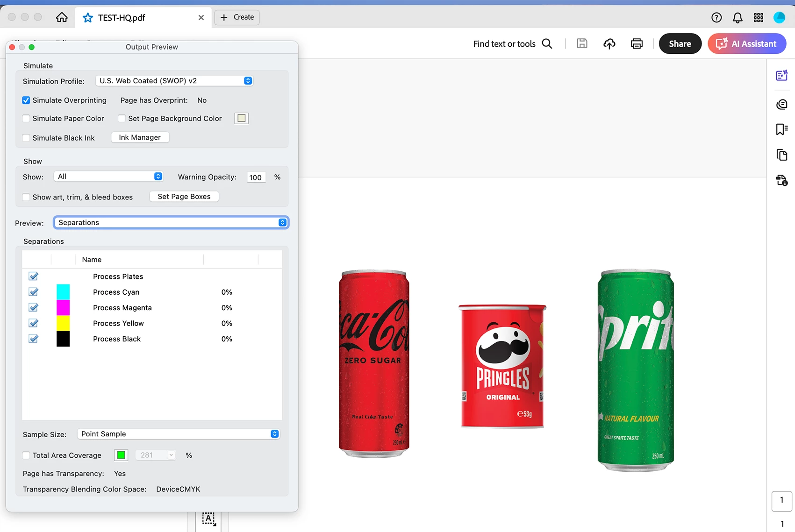Click the Pringles Original can image
Screen dimensions: 795x532
point(502,366)
